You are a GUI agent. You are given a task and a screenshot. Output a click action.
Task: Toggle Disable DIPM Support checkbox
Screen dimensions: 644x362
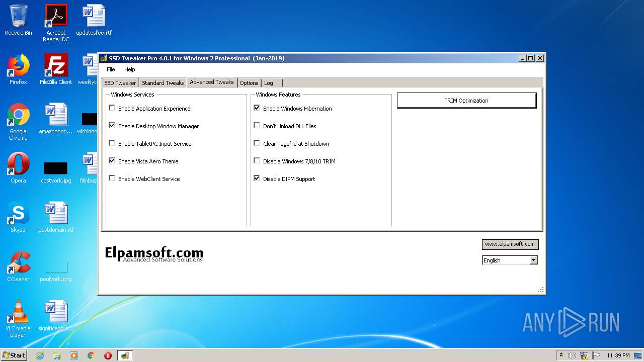[x=257, y=178]
